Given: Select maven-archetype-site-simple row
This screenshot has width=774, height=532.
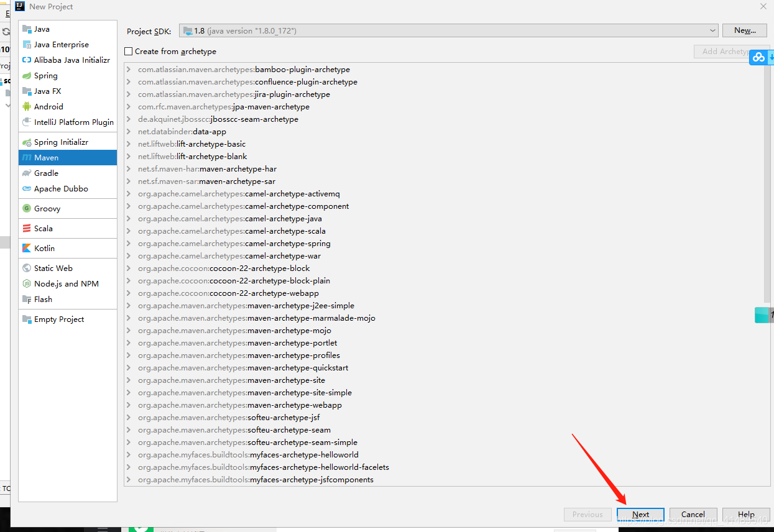Looking at the screenshot, I should (444, 393).
